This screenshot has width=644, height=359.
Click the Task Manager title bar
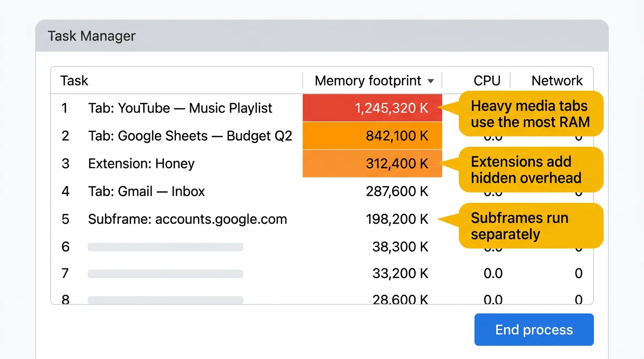tap(92, 36)
